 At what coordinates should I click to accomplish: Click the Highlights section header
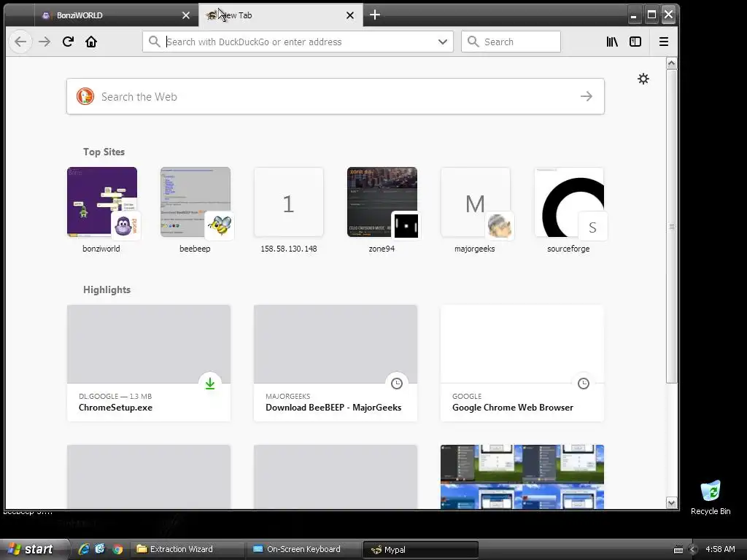click(107, 290)
